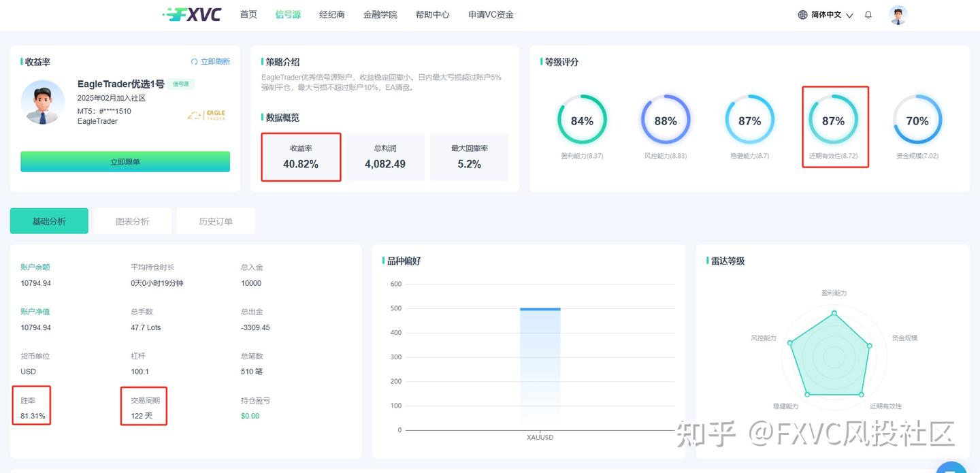Click the XAUUSD bar in 品种偏好 chart
This screenshot has width=980, height=473.
click(x=540, y=368)
